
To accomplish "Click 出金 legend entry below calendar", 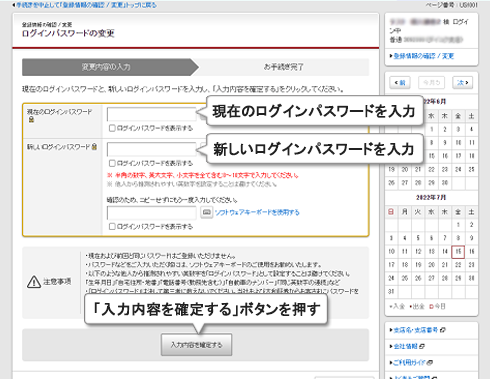I will (x=417, y=306).
